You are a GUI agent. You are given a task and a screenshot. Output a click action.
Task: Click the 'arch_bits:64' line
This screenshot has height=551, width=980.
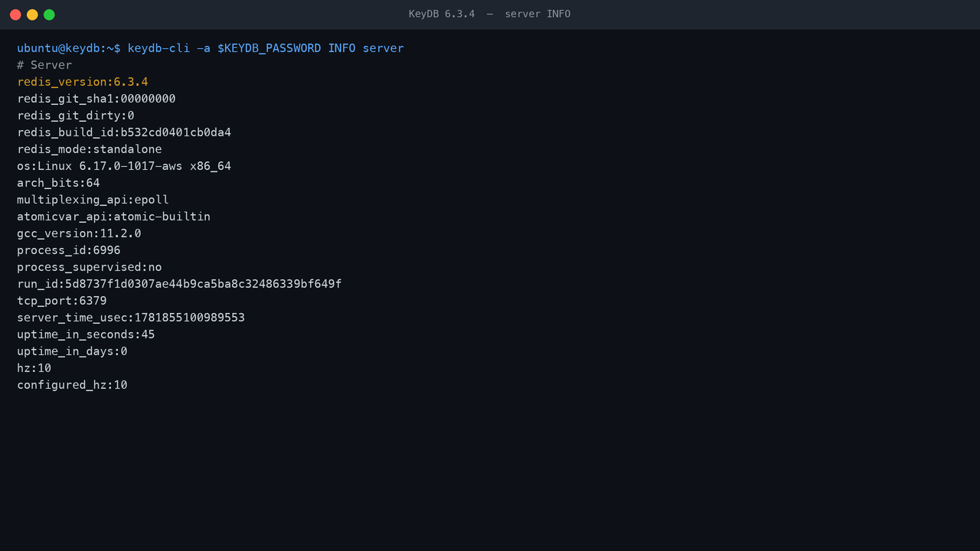58,183
